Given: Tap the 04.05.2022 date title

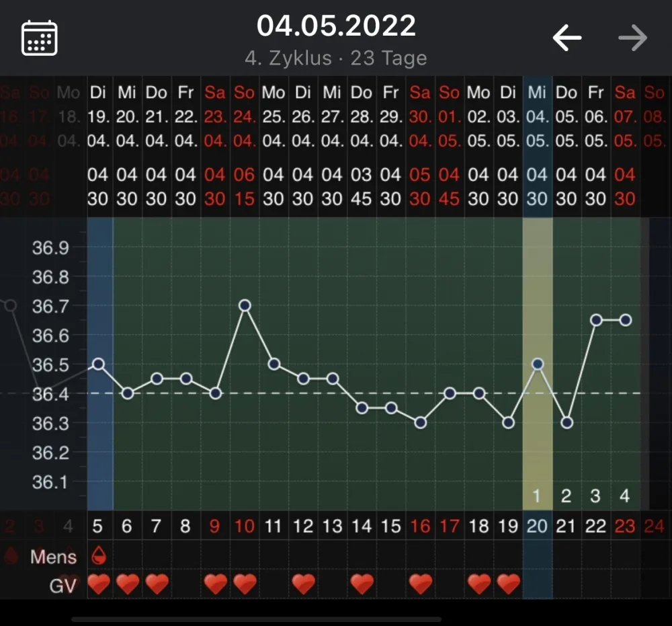Looking at the screenshot, I should click(x=337, y=26).
